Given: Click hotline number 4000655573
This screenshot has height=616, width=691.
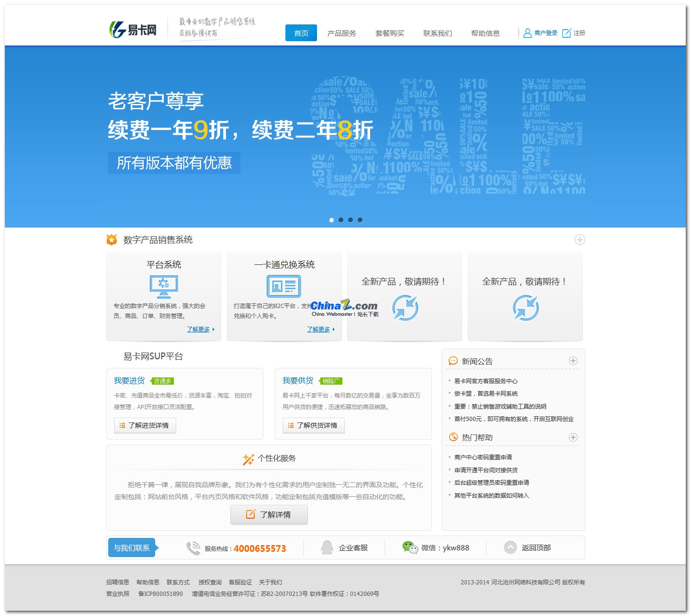Looking at the screenshot, I should point(260,548).
